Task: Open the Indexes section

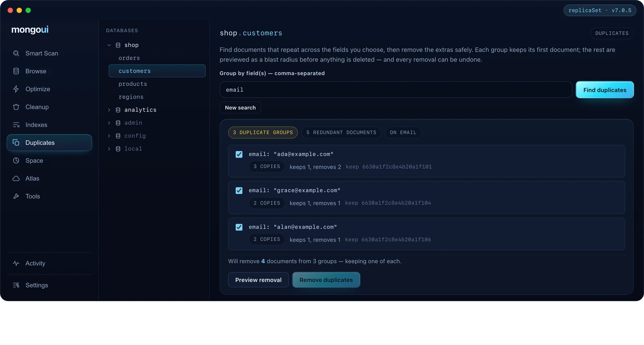Action: click(x=49, y=125)
